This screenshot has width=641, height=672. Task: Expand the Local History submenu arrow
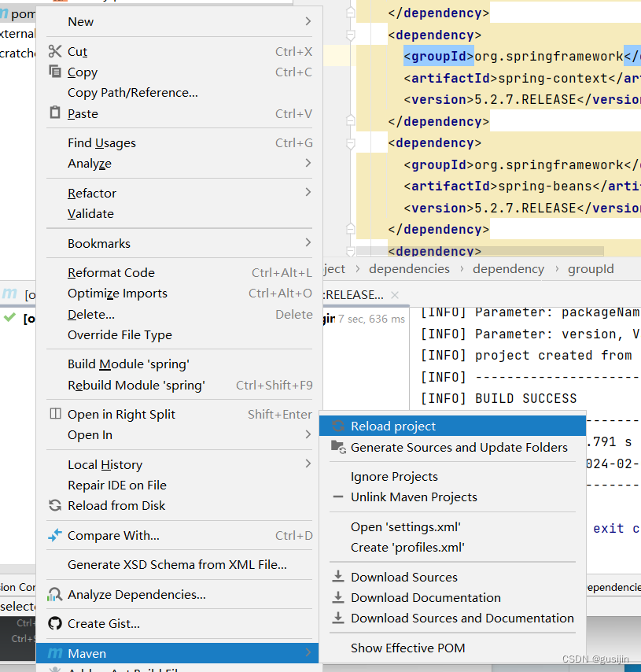pos(308,463)
